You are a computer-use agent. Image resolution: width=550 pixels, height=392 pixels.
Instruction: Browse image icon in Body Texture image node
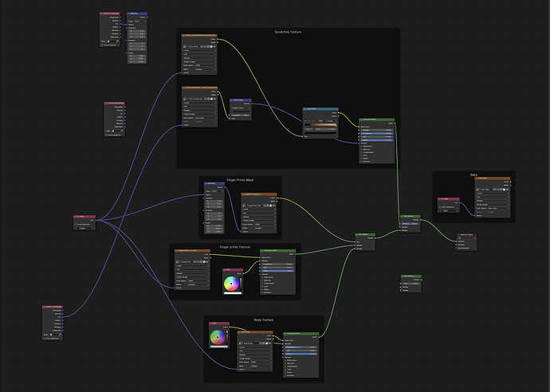[x=240, y=343]
